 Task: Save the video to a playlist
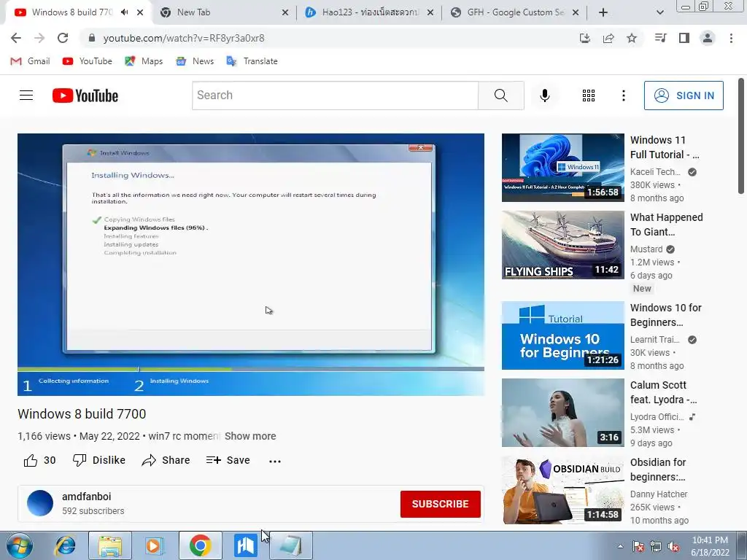[228, 461]
